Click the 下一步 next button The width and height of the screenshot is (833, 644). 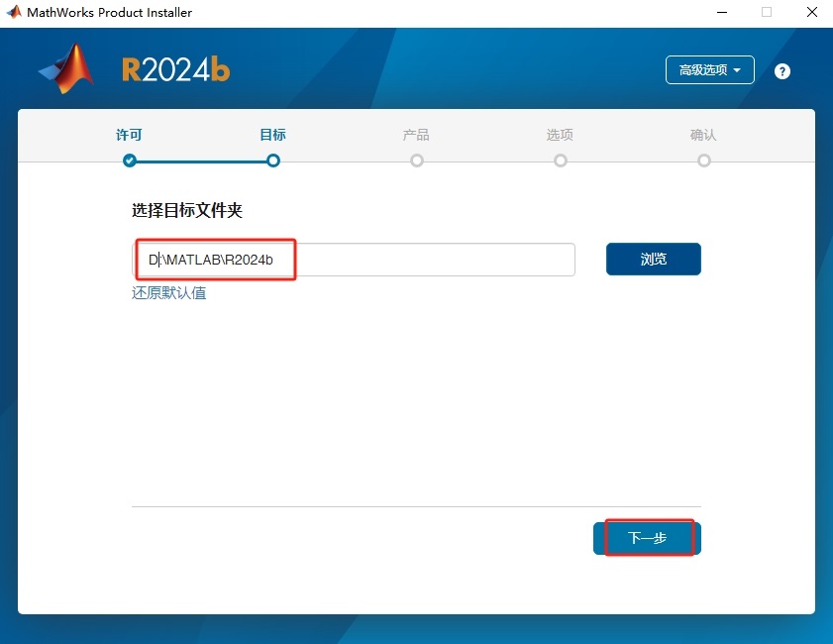point(647,538)
